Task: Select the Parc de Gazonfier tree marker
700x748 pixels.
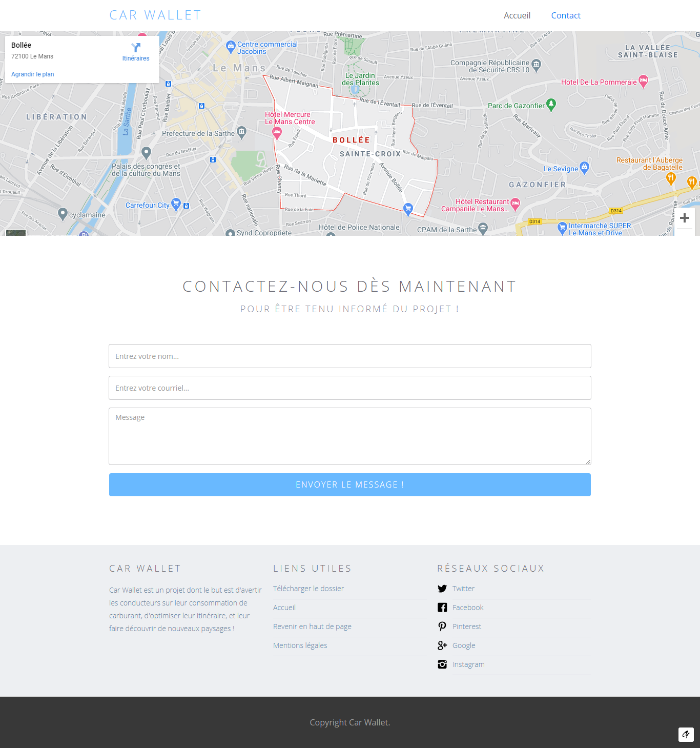Action: (551, 105)
